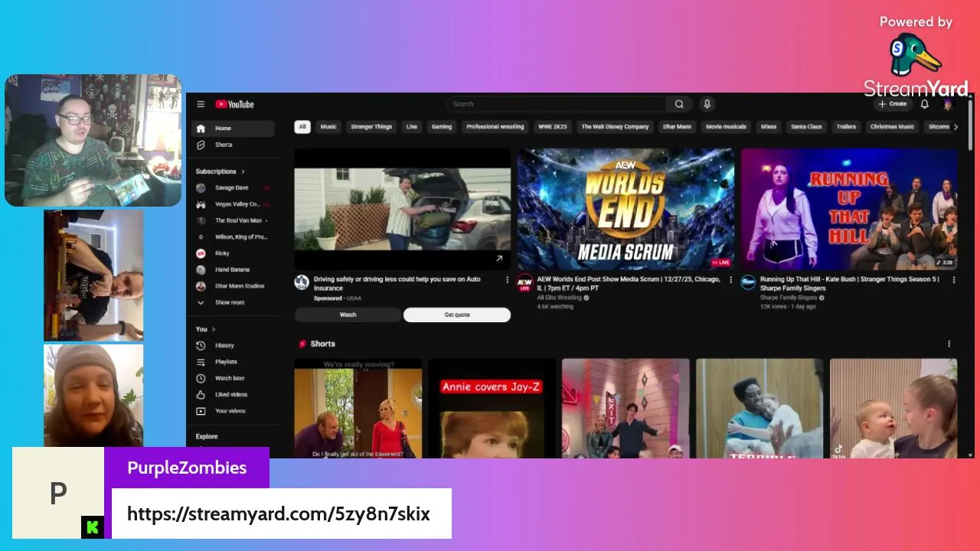Open the Wilson, King of Pru... subscription

coord(233,237)
